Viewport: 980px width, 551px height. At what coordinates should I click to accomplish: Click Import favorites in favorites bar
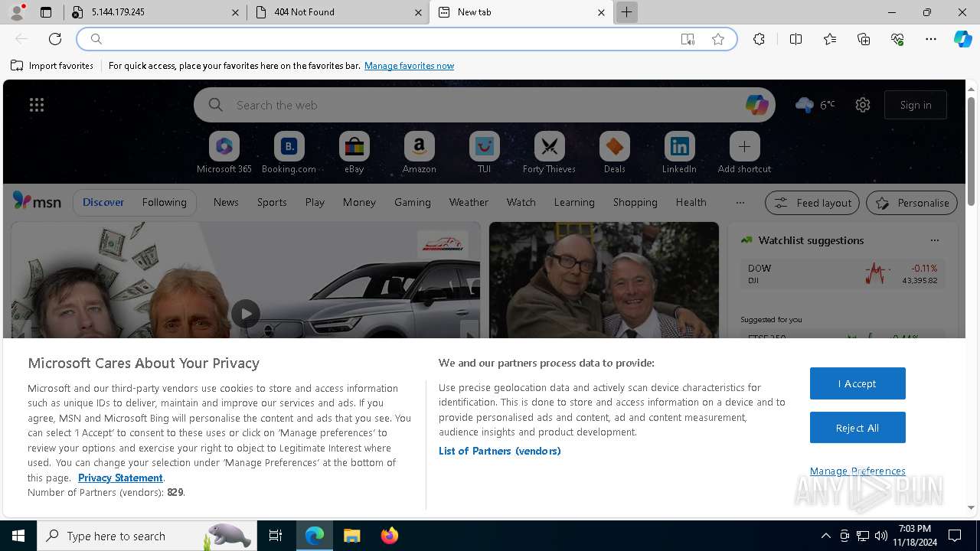[52, 66]
